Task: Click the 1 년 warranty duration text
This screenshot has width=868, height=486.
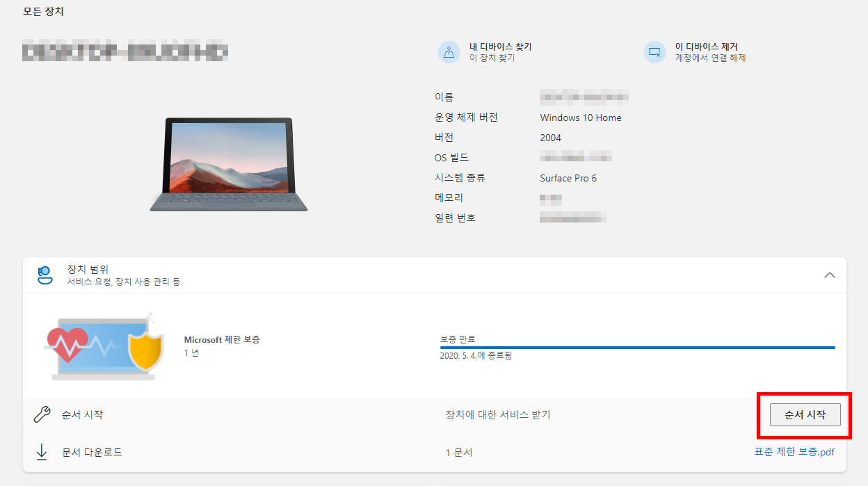Action: click(191, 353)
